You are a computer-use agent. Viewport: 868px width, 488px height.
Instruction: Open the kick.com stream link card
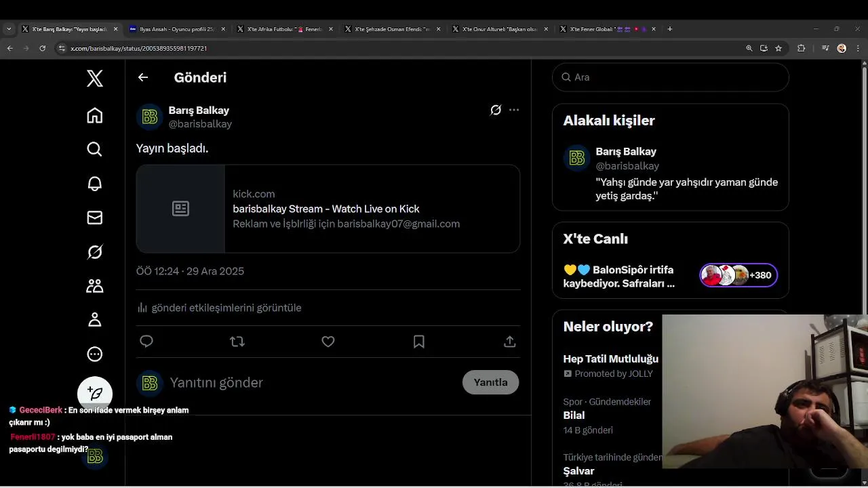pos(328,209)
